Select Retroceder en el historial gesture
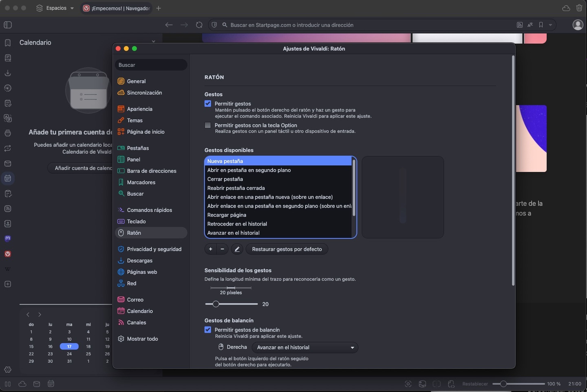The image size is (587, 392). (x=278, y=224)
